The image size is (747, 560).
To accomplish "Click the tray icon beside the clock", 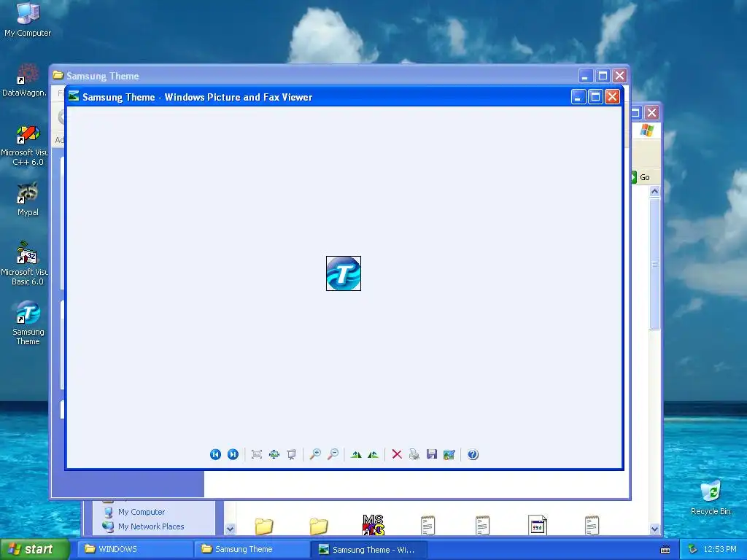I will 693,549.
